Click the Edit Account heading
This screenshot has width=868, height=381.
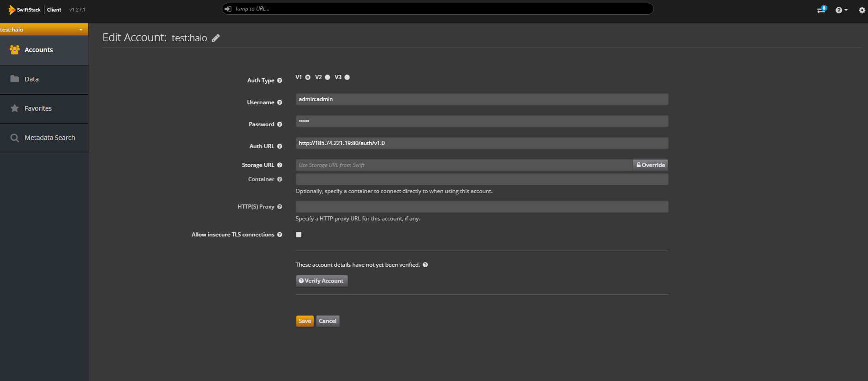tap(134, 38)
